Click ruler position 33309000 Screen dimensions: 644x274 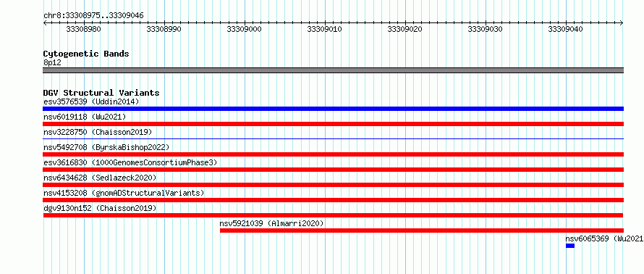pyautogui.click(x=244, y=29)
